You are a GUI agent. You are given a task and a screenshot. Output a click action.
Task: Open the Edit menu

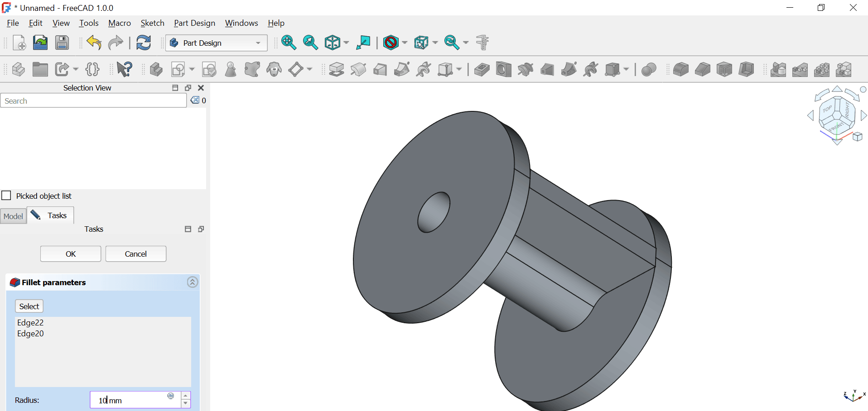[35, 23]
